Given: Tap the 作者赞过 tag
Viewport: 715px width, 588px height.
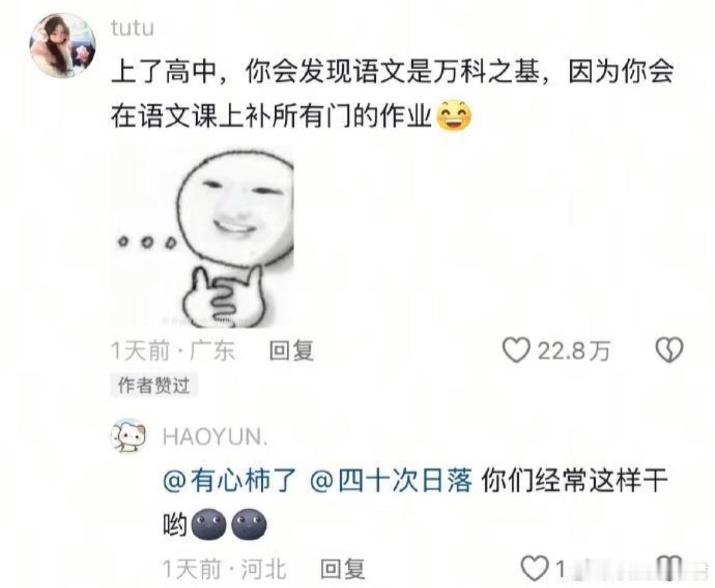Looking at the screenshot, I should coord(154,385).
